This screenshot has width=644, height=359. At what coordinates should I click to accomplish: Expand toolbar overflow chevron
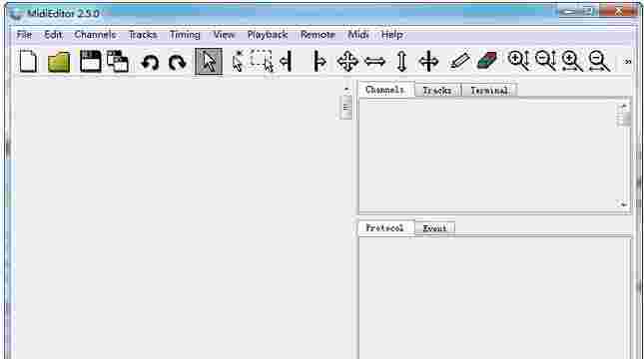(x=628, y=62)
